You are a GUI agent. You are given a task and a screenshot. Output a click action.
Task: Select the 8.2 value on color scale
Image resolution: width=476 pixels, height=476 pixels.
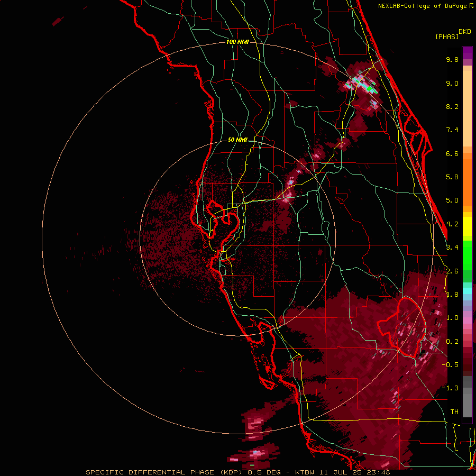coord(452,106)
